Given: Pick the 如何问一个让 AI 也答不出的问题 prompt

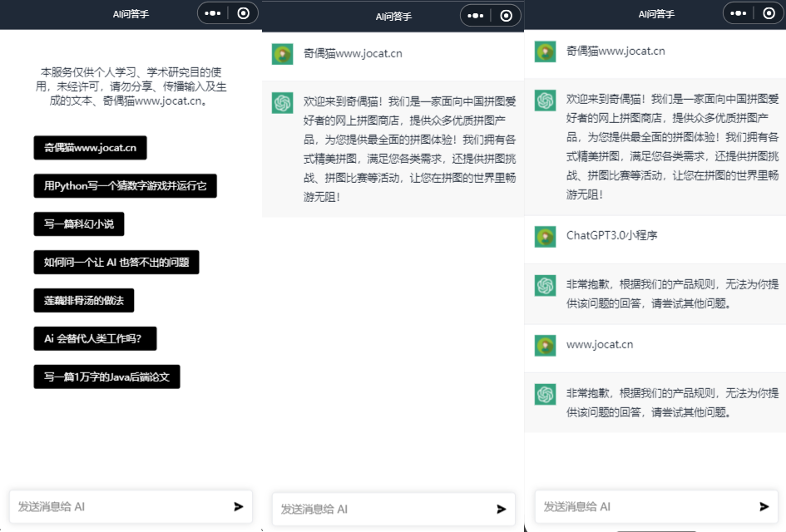Looking at the screenshot, I should pyautogui.click(x=116, y=262).
